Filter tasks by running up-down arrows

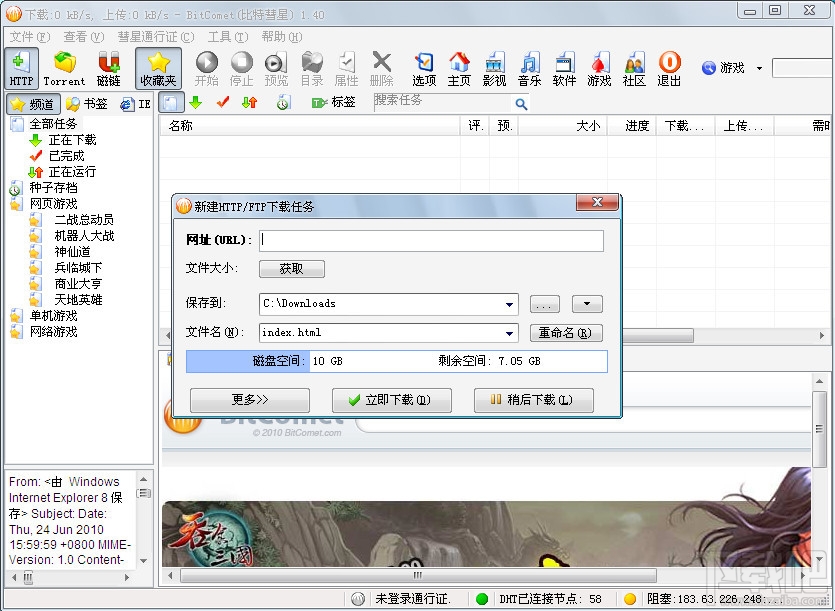coord(249,102)
